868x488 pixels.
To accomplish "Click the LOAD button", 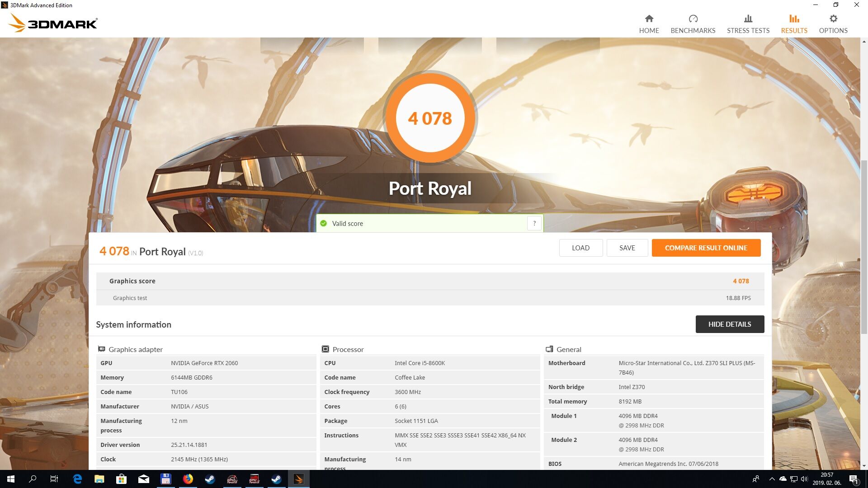I will (580, 248).
